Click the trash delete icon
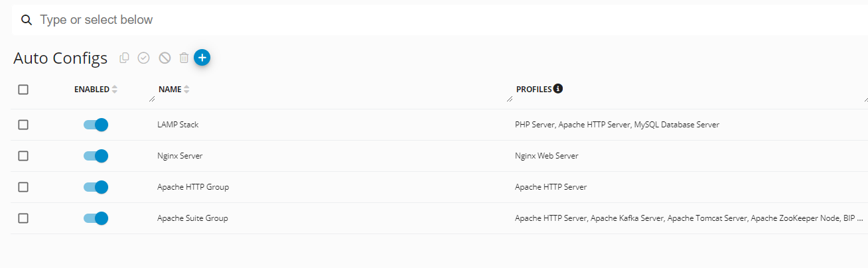 [184, 58]
